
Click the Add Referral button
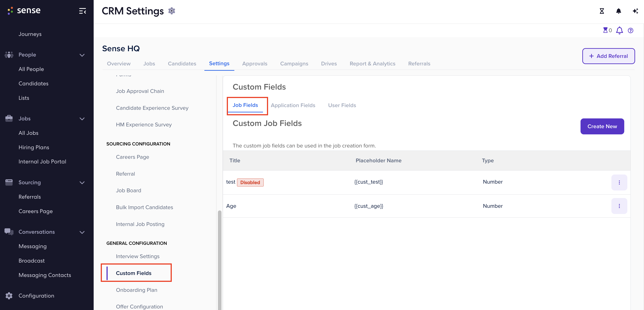pyautogui.click(x=608, y=56)
